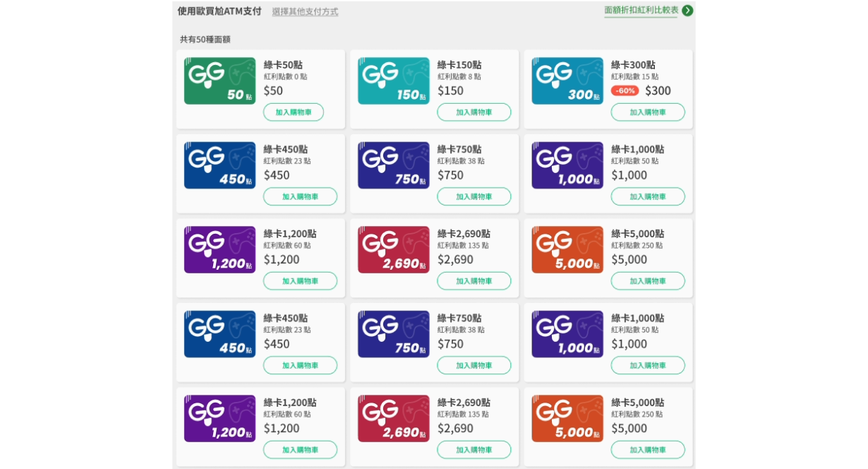Image resolution: width=868 pixels, height=469 pixels.
Task: Open the 面額折扣紅利比較表 comparison link
Action: (641, 11)
